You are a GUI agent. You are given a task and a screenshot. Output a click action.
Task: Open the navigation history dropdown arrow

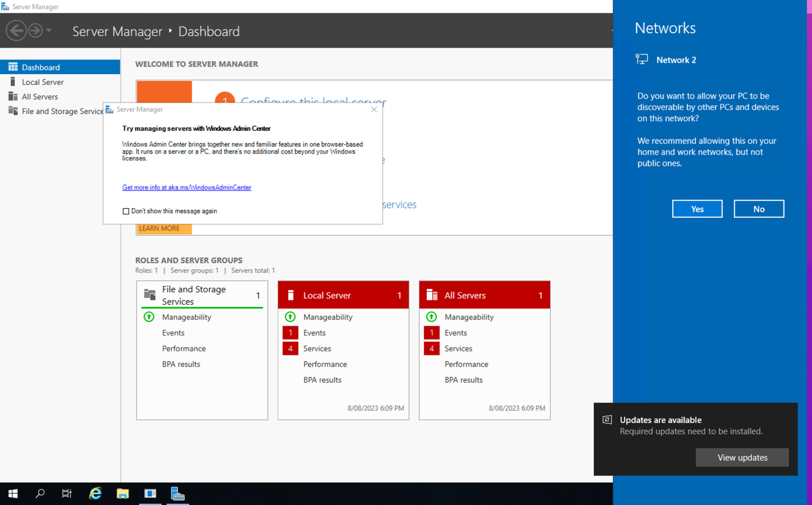49,30
